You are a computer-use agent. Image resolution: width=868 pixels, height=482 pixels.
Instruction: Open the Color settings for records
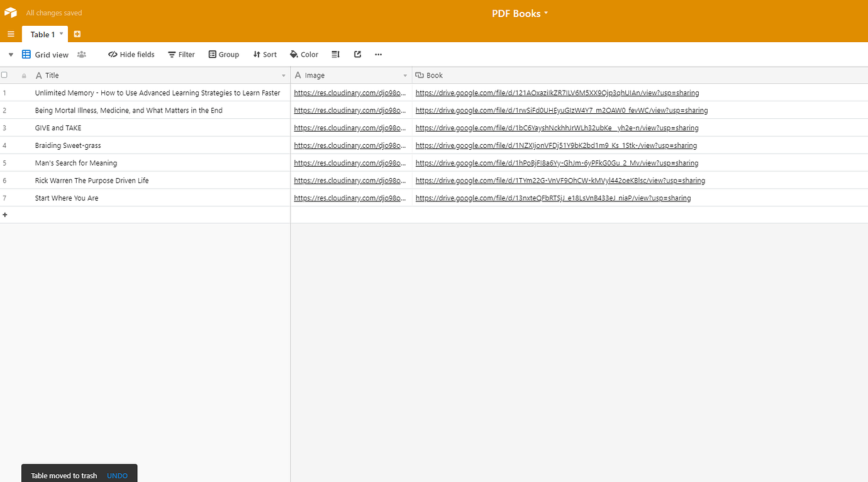click(x=304, y=54)
